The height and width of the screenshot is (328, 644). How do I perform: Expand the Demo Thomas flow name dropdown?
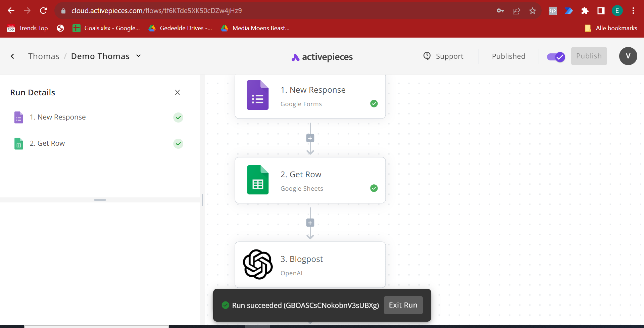[138, 56]
